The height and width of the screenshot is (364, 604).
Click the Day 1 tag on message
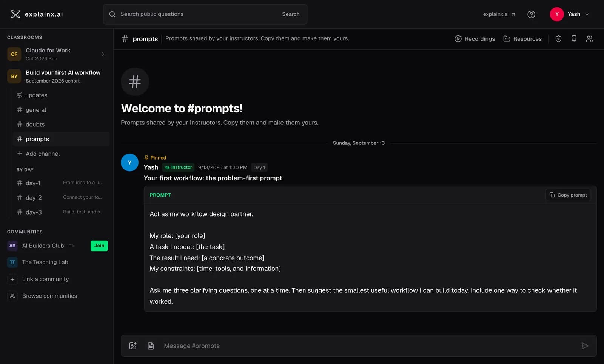(259, 167)
